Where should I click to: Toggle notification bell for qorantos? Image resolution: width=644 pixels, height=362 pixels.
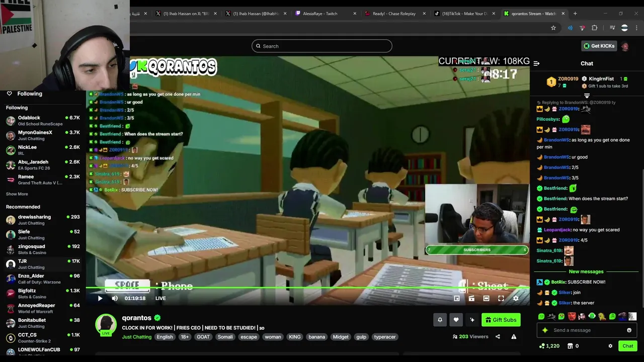(440, 320)
